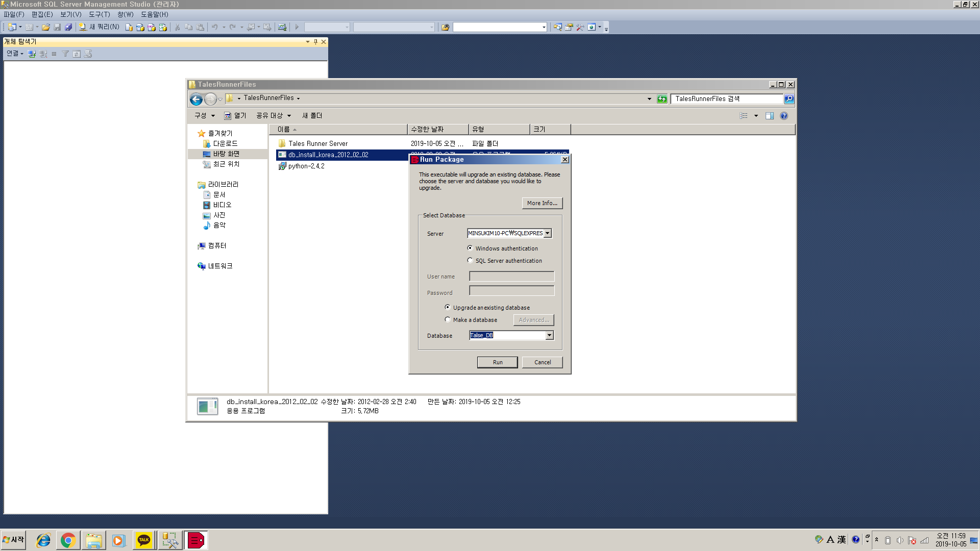Image resolution: width=980 pixels, height=551 pixels.
Task: Click the Chrome taskbar icon
Action: pyautogui.click(x=68, y=540)
